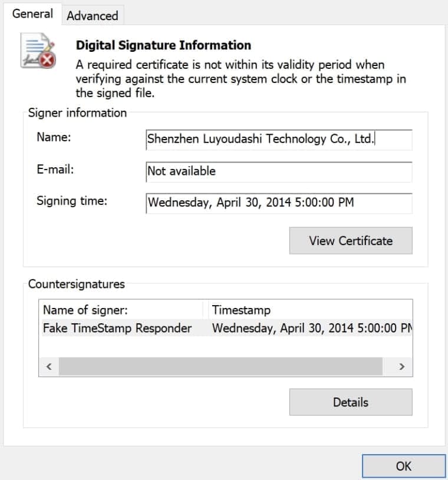This screenshot has height=480, width=448.
Task: Click the Name of signer column header
Action: click(85, 310)
